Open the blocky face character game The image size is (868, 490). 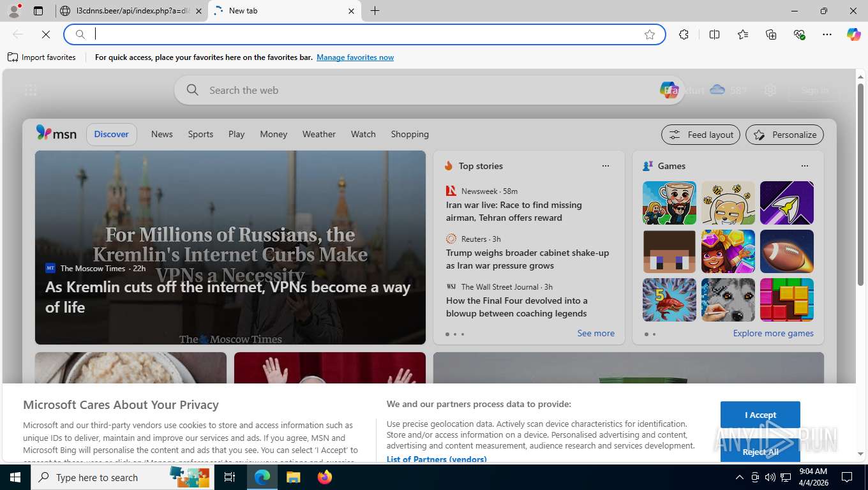(x=670, y=251)
